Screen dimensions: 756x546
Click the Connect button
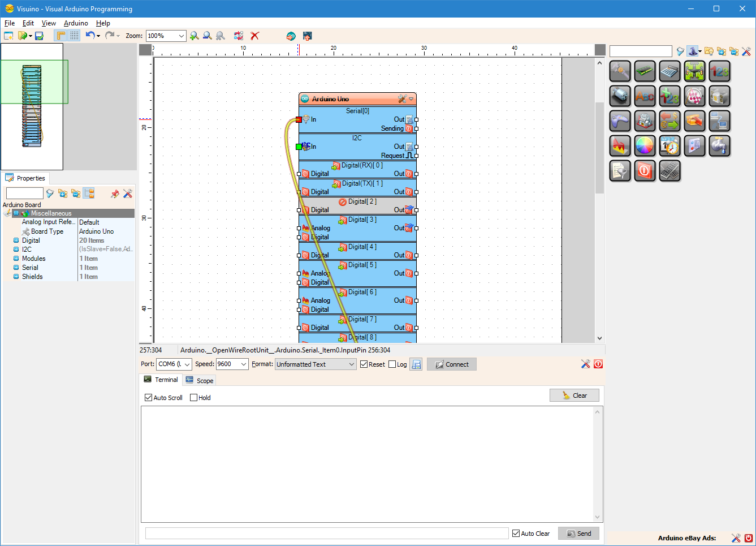coord(451,364)
